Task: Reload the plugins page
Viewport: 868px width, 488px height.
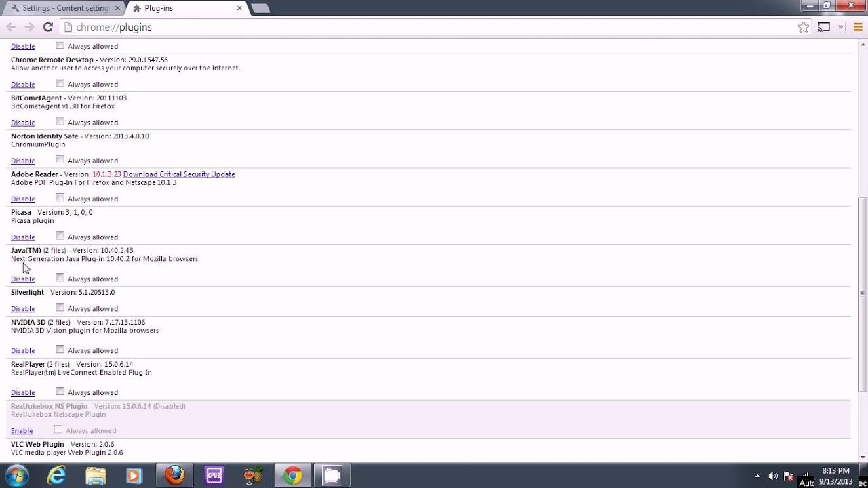Action: point(47,27)
